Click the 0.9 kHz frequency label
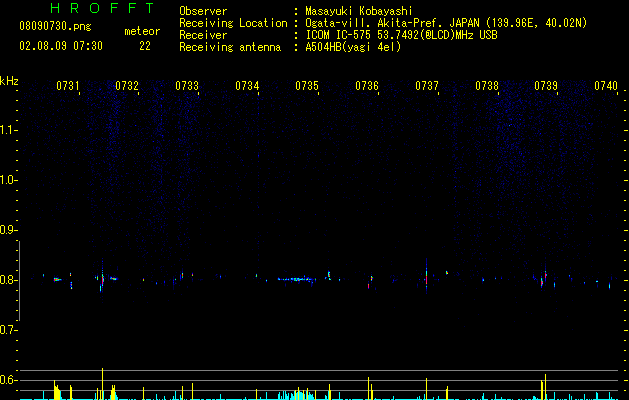Screen dimensions: 629x400 point(8,230)
